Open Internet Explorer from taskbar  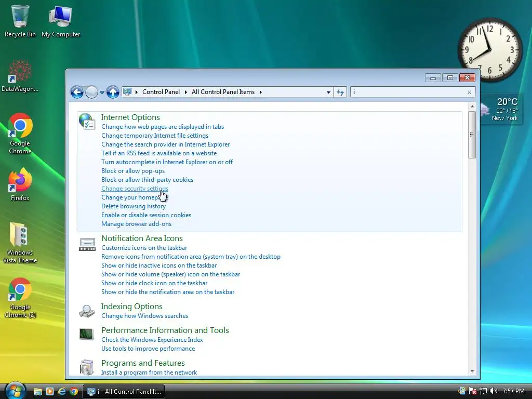(x=62, y=392)
